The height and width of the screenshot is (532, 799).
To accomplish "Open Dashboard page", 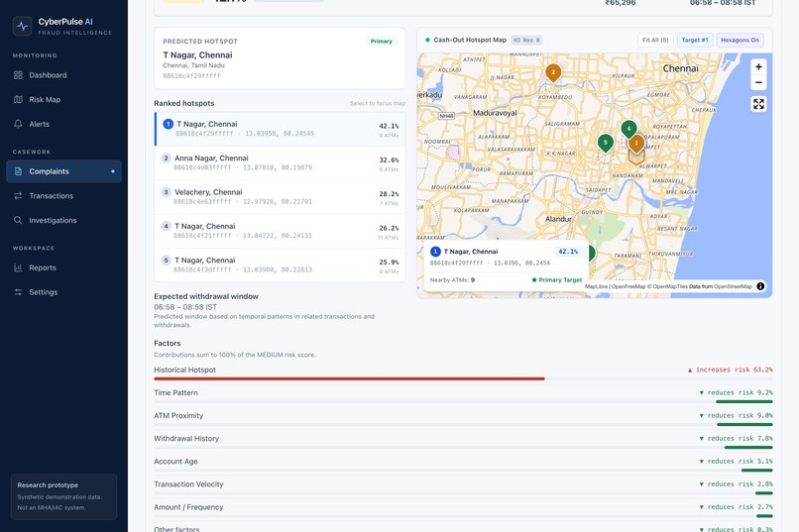I will [x=63, y=75].
